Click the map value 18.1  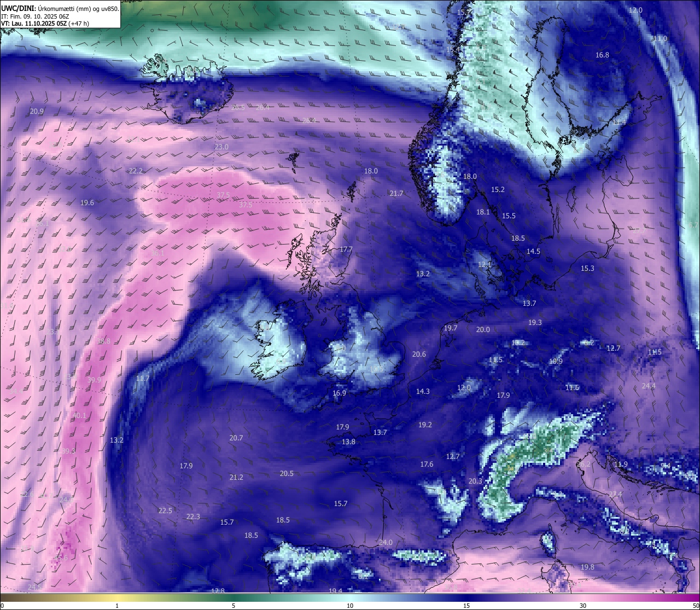point(483,212)
